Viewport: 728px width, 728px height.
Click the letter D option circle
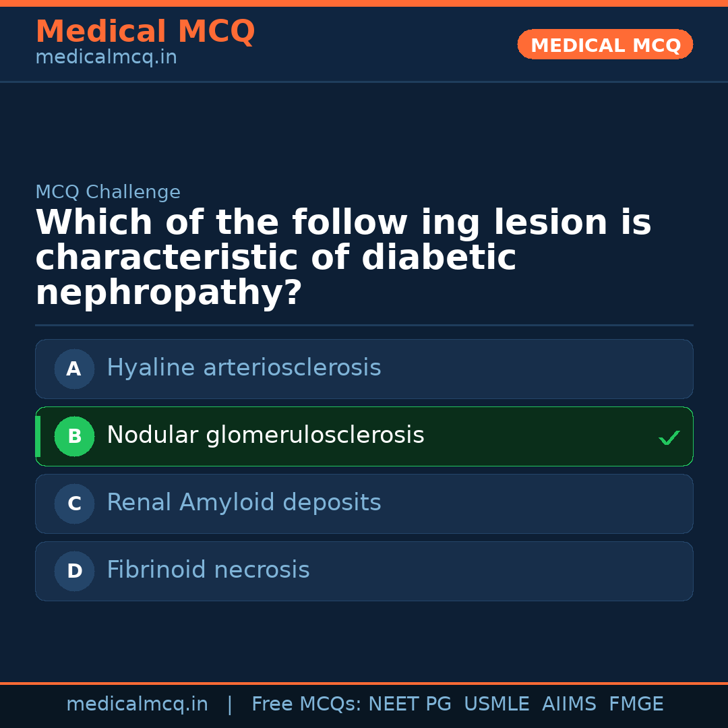pyautogui.click(x=74, y=571)
